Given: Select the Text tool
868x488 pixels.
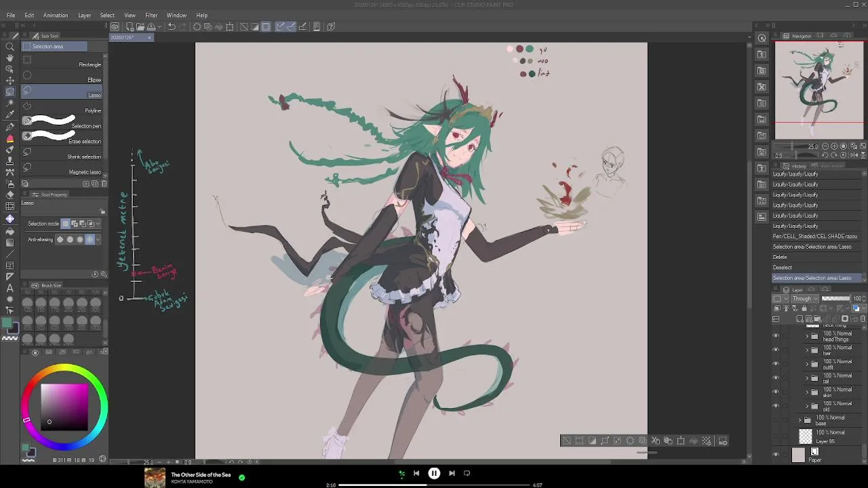Looking at the screenshot, I should tap(9, 288).
